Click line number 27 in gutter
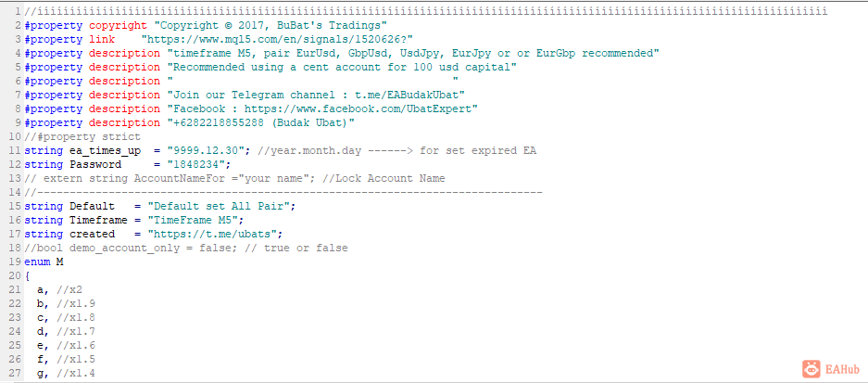The width and height of the screenshot is (868, 383). click(x=16, y=372)
